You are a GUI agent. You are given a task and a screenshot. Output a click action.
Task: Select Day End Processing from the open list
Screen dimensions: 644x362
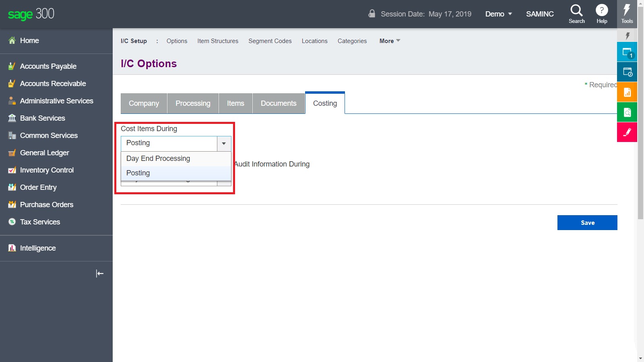click(158, 158)
